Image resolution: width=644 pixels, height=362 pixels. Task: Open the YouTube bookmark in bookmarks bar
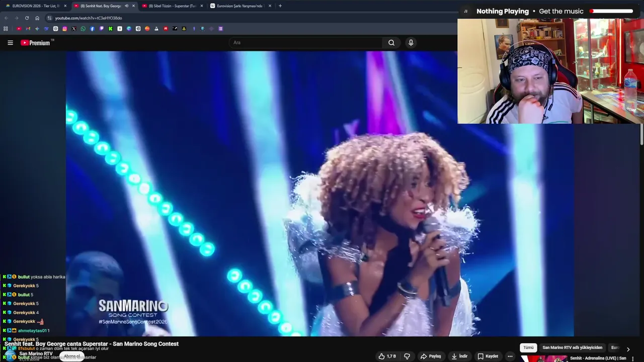[x=19, y=29]
